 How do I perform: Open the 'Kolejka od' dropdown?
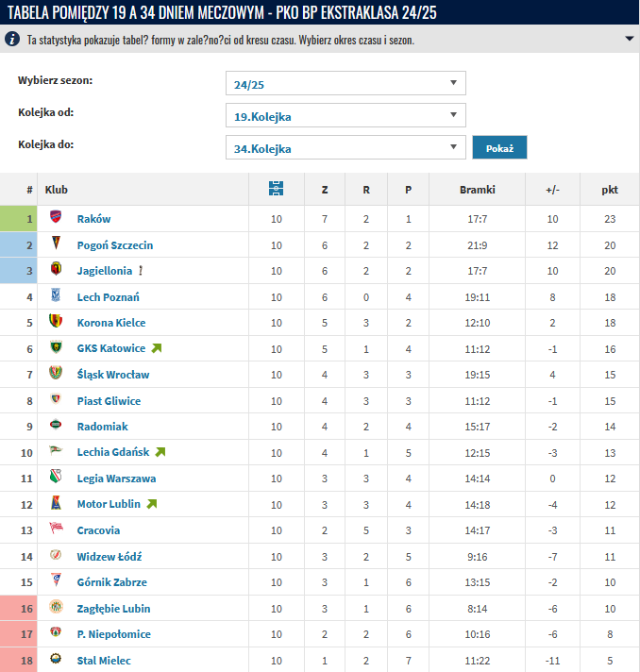click(x=345, y=116)
